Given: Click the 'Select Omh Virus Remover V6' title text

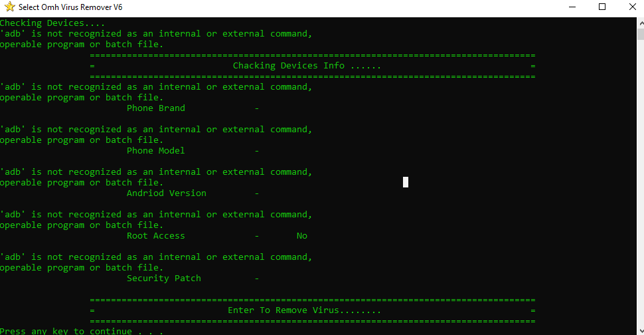Looking at the screenshot, I should pos(70,7).
